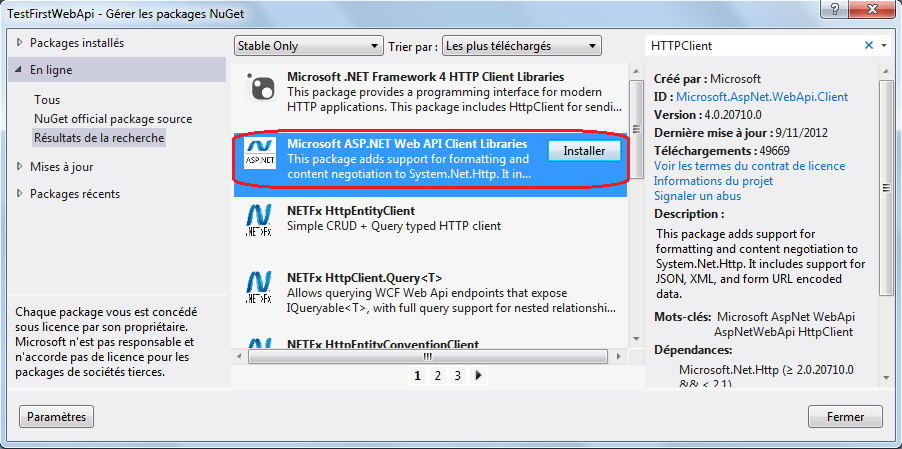Go to results page 2

(437, 376)
